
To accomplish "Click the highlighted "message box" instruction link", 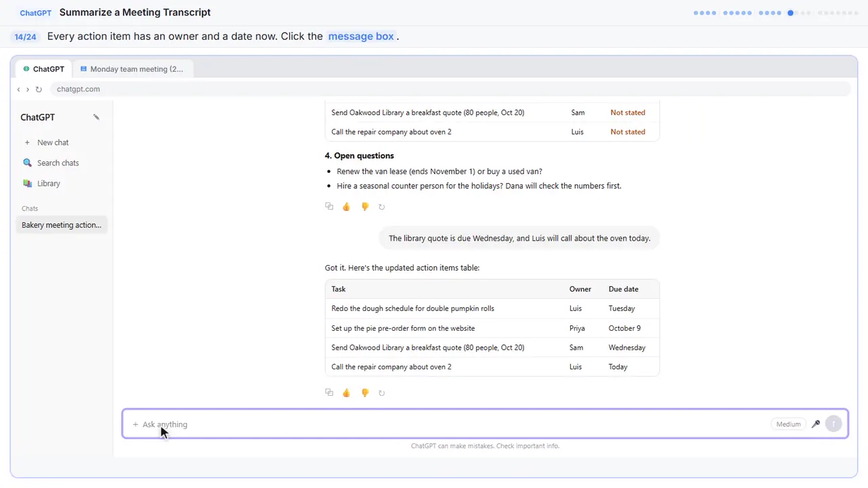I will (361, 37).
